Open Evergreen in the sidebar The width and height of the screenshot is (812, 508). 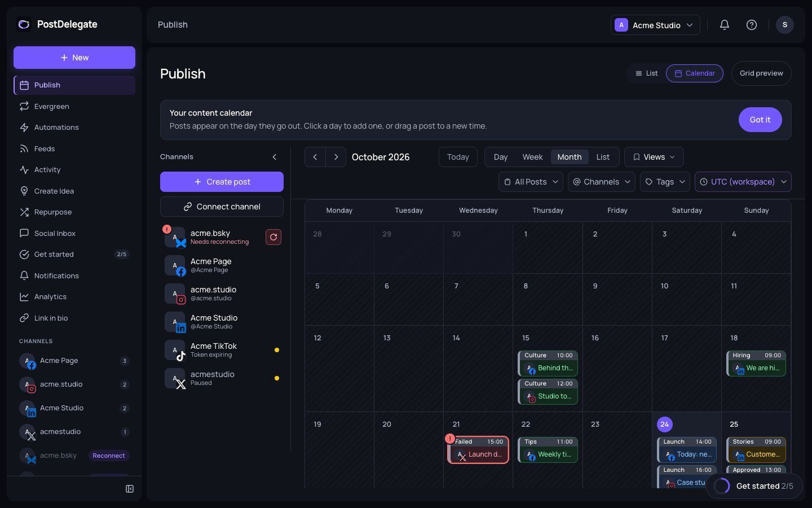click(74, 107)
